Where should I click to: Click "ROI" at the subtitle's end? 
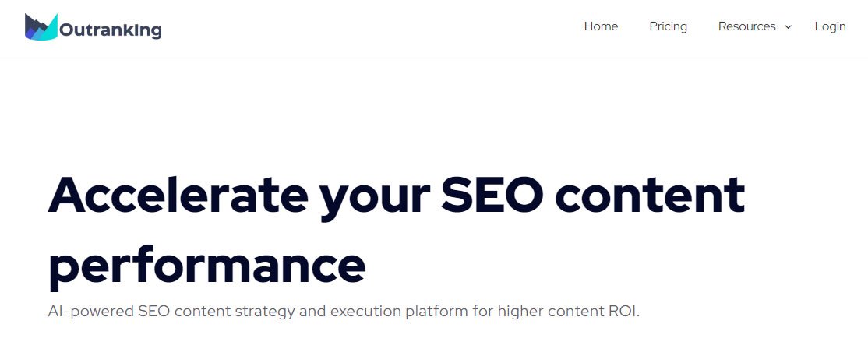(619, 312)
